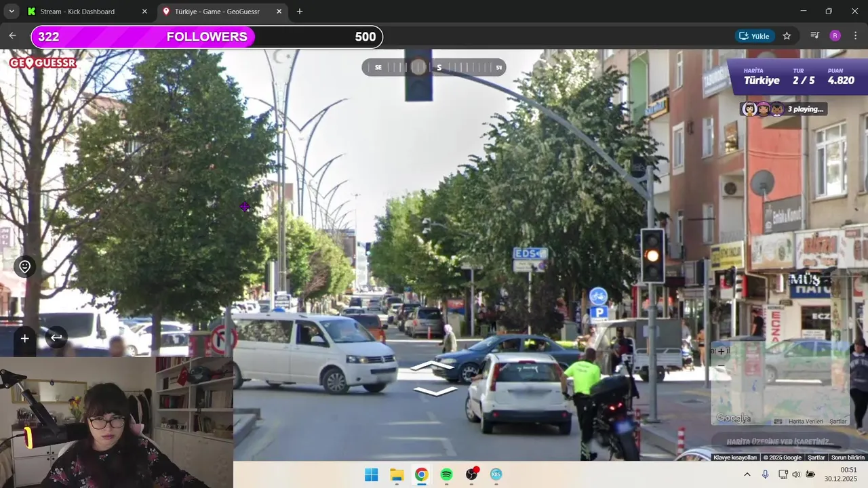Viewport: 868px width, 488px height.
Task: Open the Windows Start menu
Action: pos(372,474)
